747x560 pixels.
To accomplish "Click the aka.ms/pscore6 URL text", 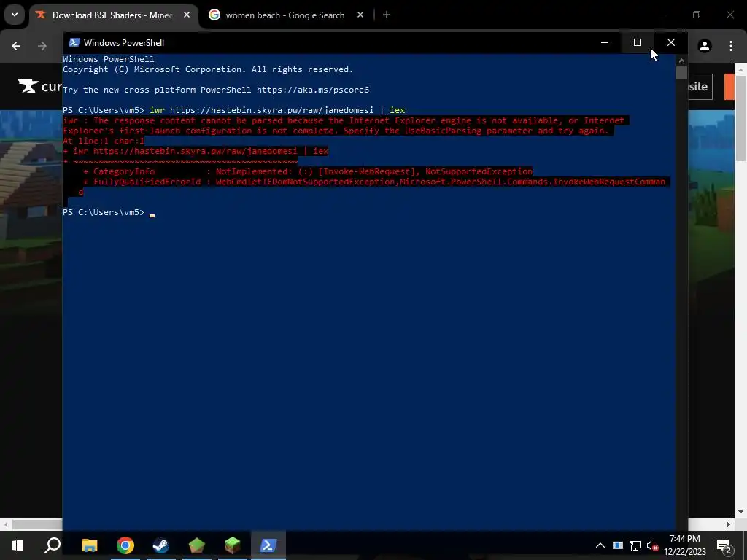I will [312, 90].
